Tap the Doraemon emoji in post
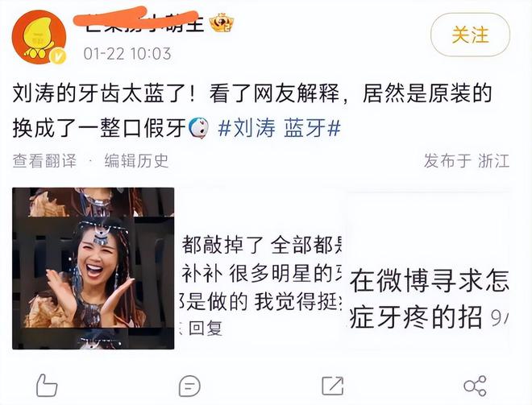The height and width of the screenshot is (405, 532). (199, 128)
